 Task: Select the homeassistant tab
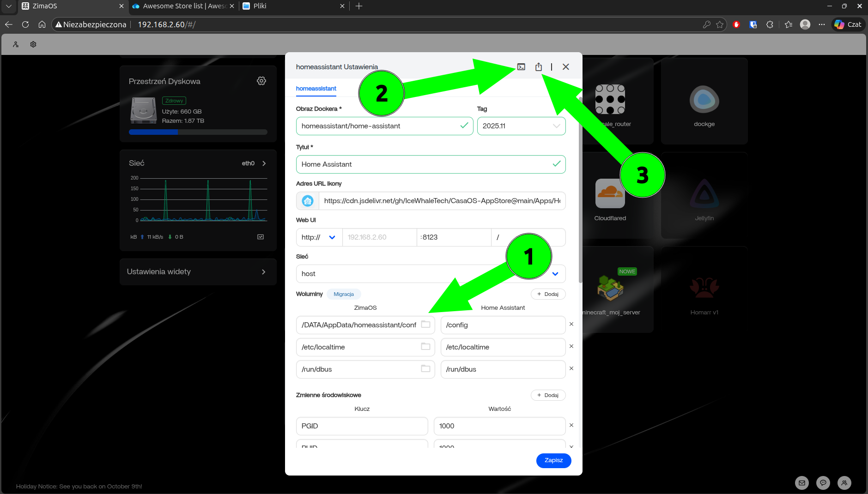(316, 89)
